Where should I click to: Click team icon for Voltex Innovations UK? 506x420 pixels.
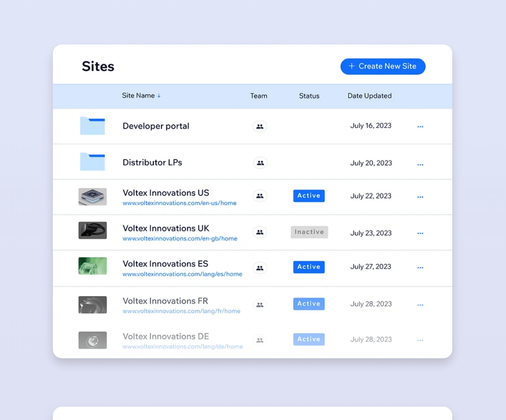pos(259,232)
